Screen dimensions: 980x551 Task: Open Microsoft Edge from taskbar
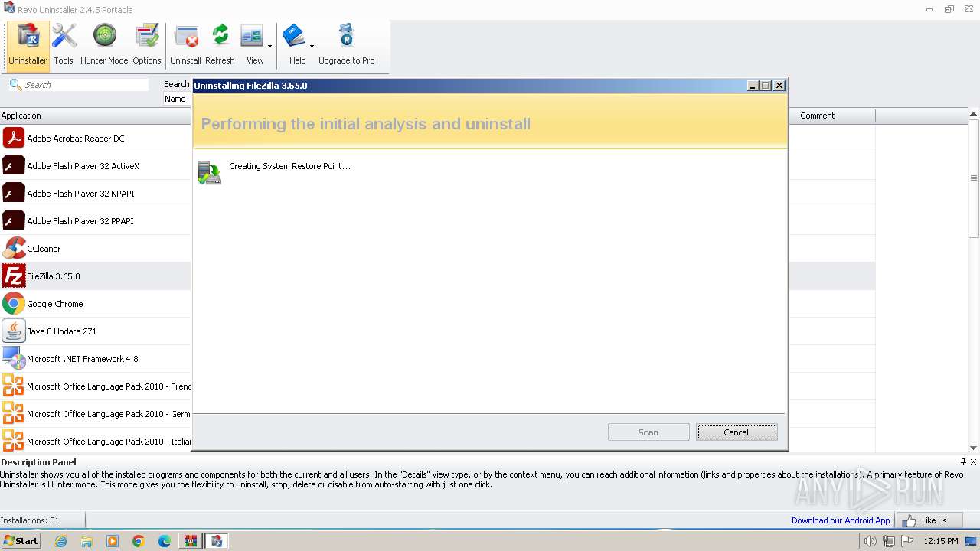tap(165, 541)
